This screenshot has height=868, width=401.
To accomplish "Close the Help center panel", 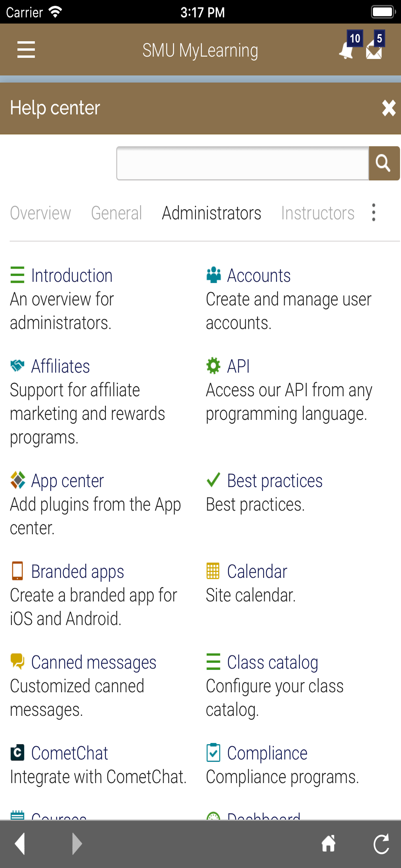I will pos(388,108).
